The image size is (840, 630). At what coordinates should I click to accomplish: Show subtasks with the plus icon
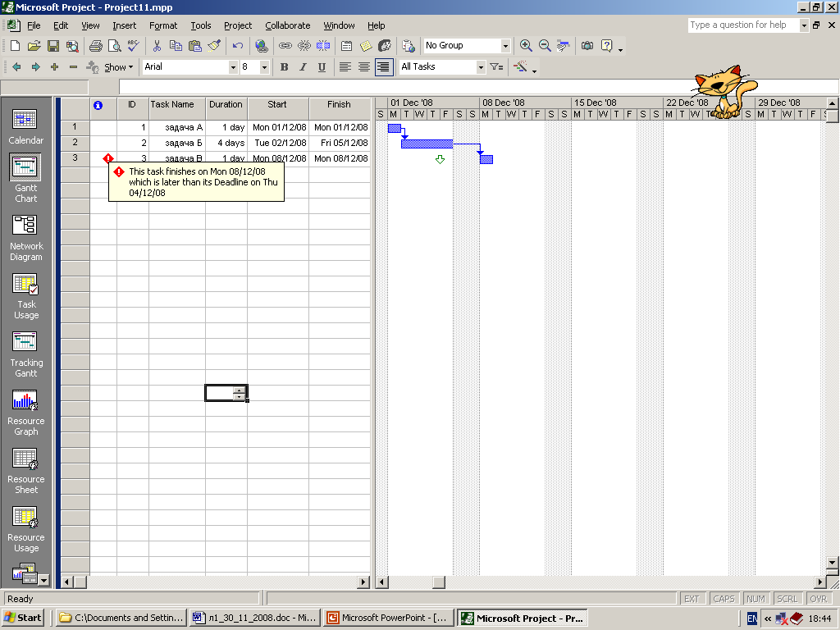[x=54, y=67]
